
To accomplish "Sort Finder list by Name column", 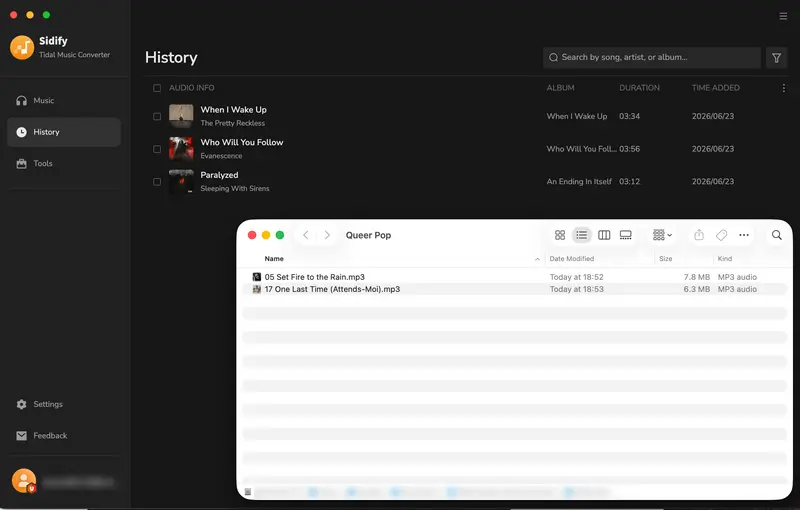I will click(274, 259).
